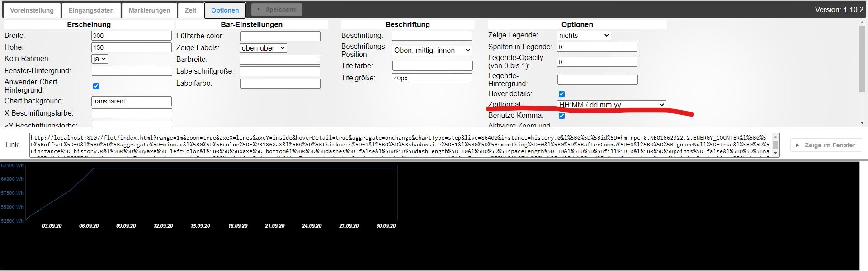Toggle the Benutze Komma checkbox

coord(561,116)
